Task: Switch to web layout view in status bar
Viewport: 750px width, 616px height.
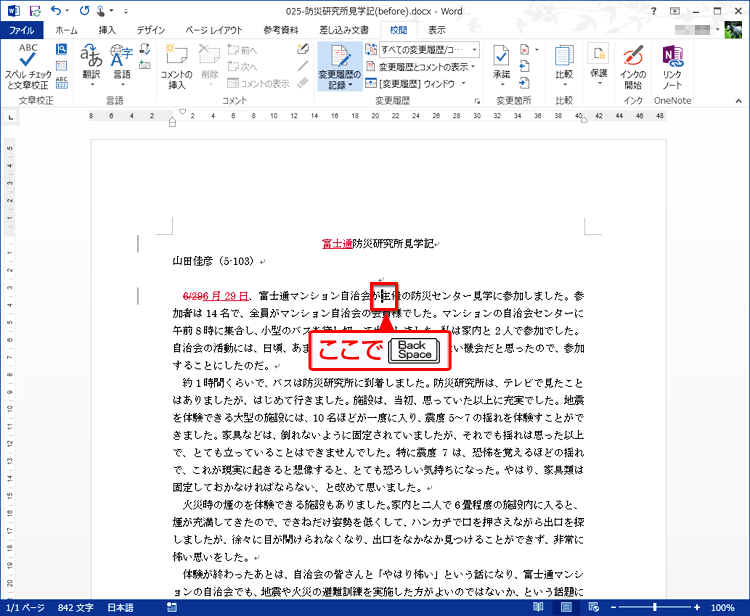Action: point(593,607)
